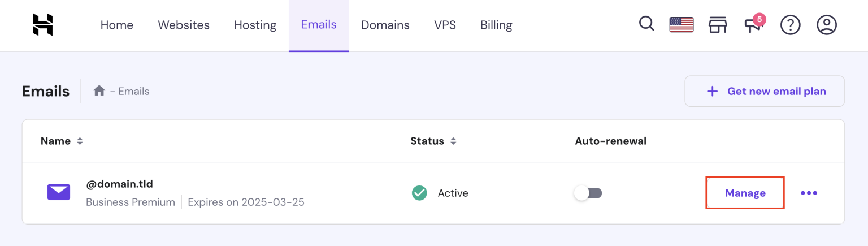Click the purple envelope email icon
Viewport: 868px width, 246px height.
click(59, 193)
